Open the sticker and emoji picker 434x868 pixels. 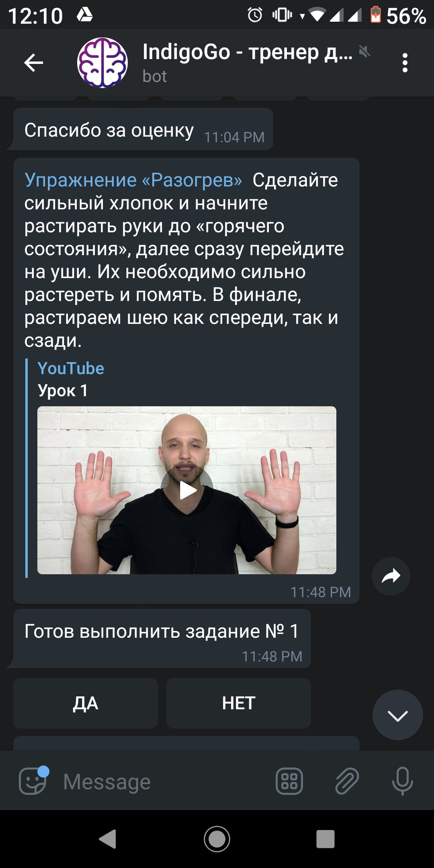click(33, 781)
